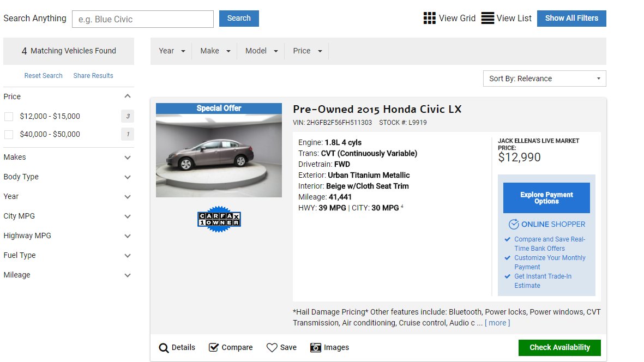Click the Online Shopper checkmark icon
The image size is (644, 362).
click(x=513, y=224)
